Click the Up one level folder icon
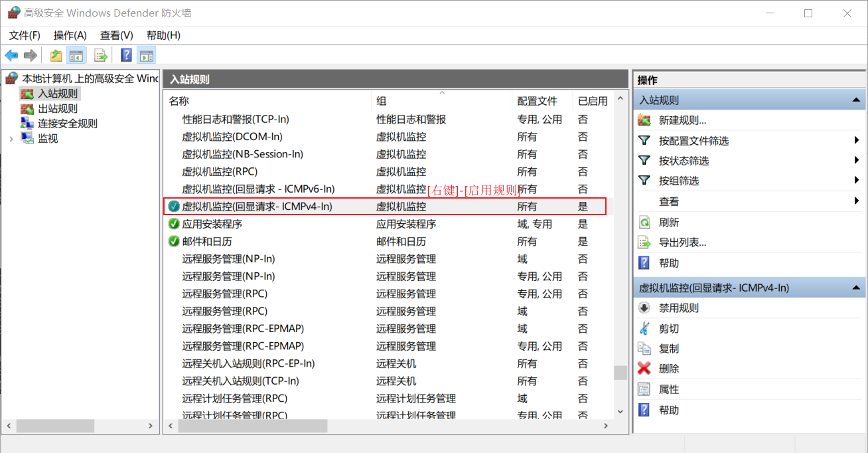This screenshot has width=868, height=453. [56, 55]
